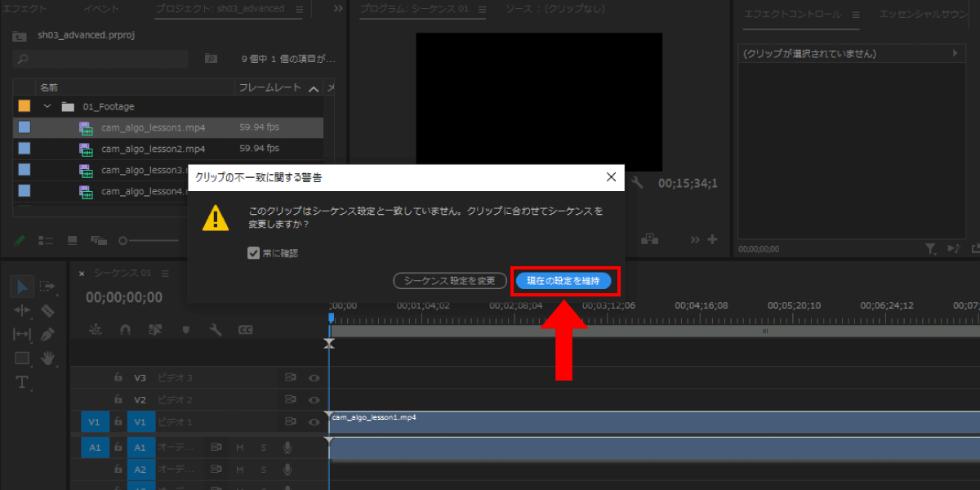The image size is (980, 490).
Task: Select the Razor tool in the tools panel
Action: click(47, 310)
